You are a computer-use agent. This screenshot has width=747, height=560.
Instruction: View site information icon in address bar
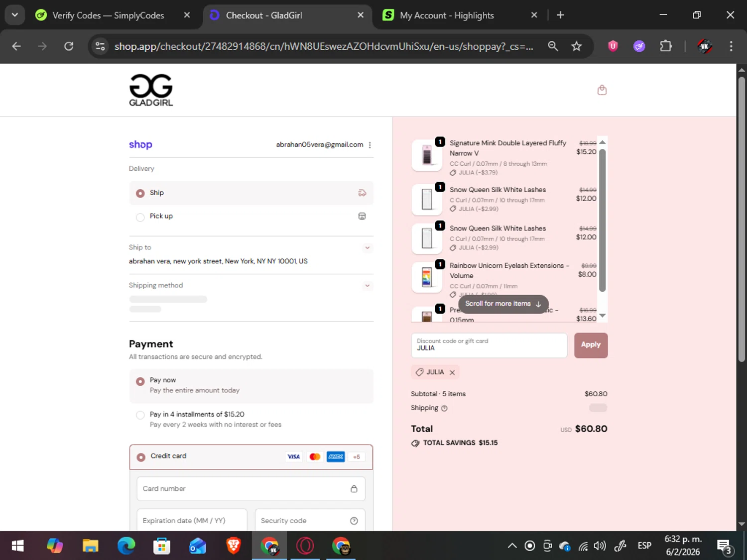(100, 46)
